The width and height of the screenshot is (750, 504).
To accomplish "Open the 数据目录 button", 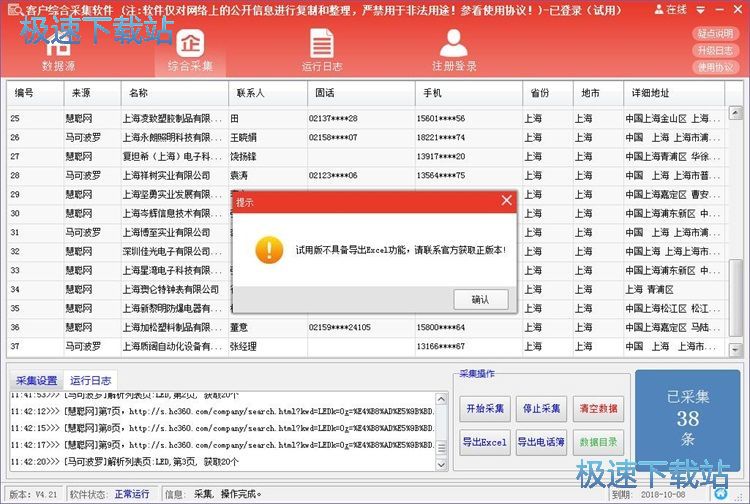I will [x=598, y=442].
